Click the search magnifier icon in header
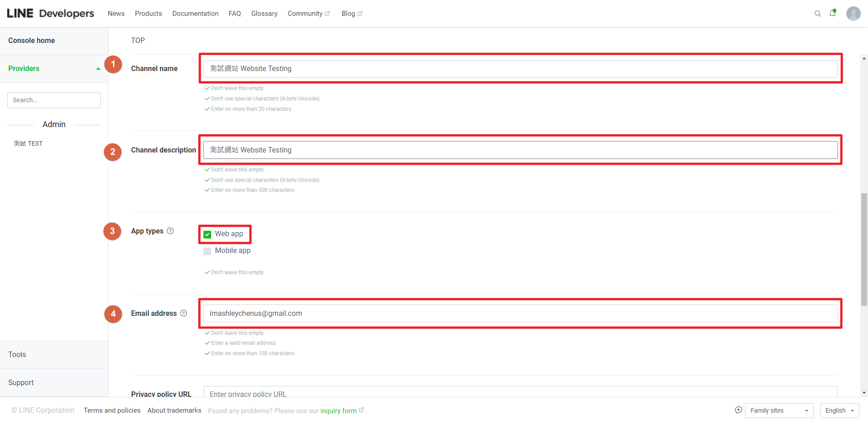The width and height of the screenshot is (868, 424). click(x=817, y=14)
